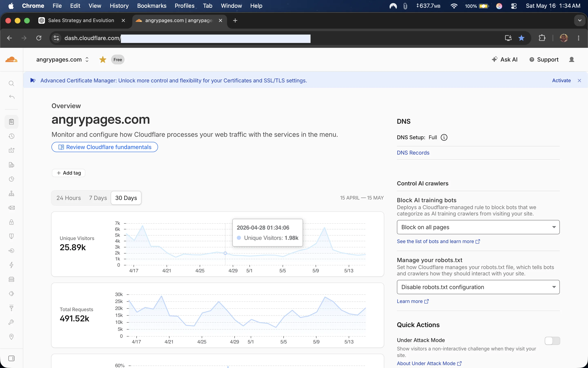Open a new Chrome tab
Screen dimensions: 588x368
pyautogui.click(x=235, y=20)
